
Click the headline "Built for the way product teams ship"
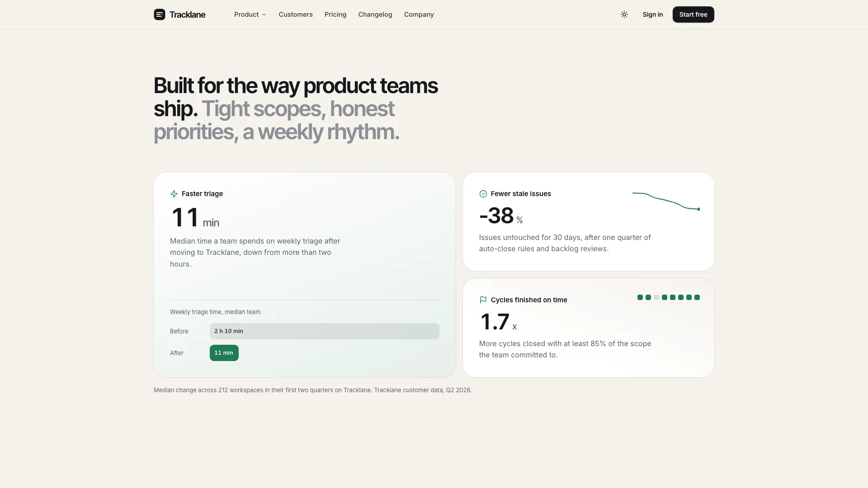(296, 97)
